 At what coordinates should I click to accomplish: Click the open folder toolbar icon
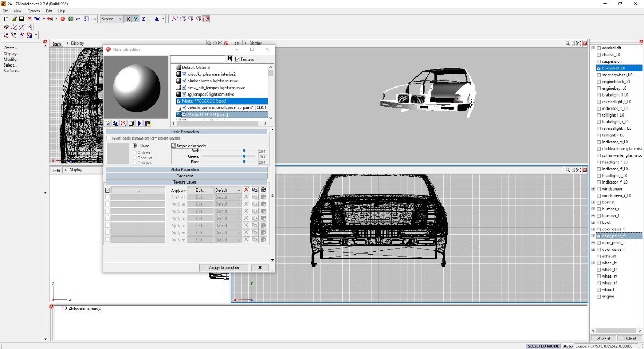point(14,19)
